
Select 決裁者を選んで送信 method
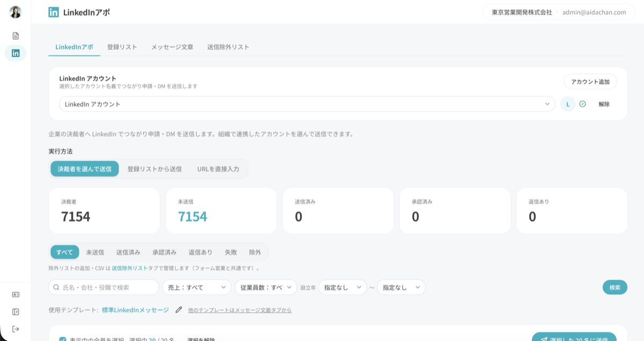pyautogui.click(x=85, y=169)
